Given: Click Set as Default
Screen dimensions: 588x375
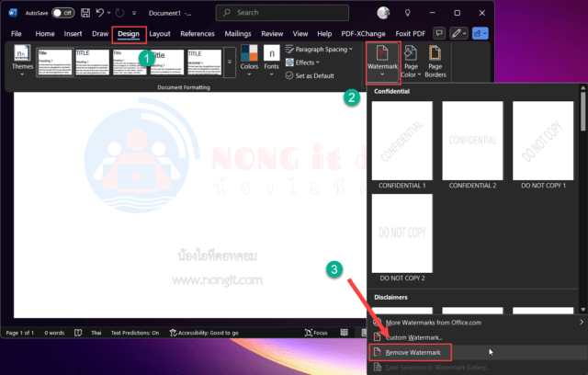Looking at the screenshot, I should pyautogui.click(x=310, y=75).
